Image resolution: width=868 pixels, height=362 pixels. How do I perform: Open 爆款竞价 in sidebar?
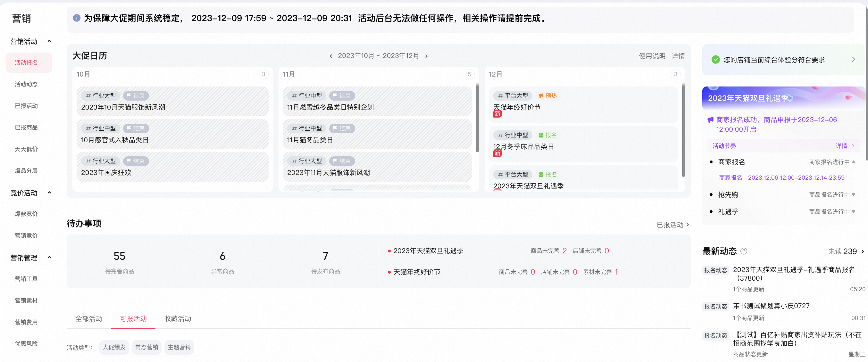point(26,214)
